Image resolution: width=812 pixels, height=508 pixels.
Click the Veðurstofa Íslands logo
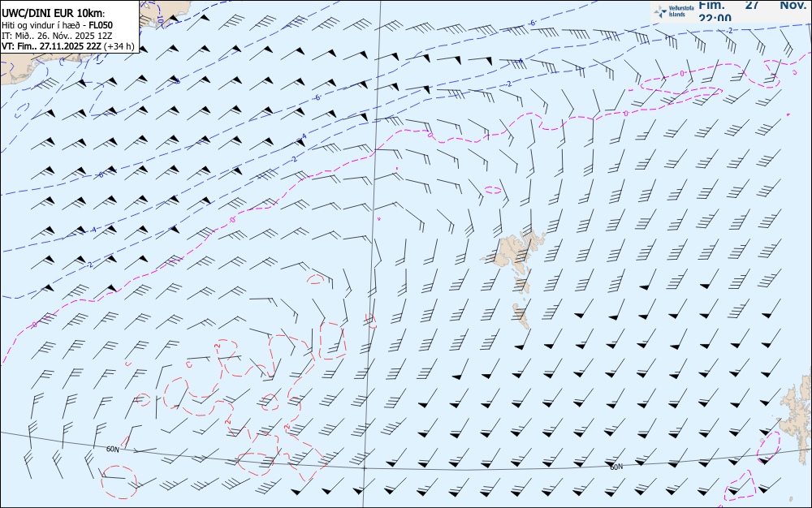672,11
